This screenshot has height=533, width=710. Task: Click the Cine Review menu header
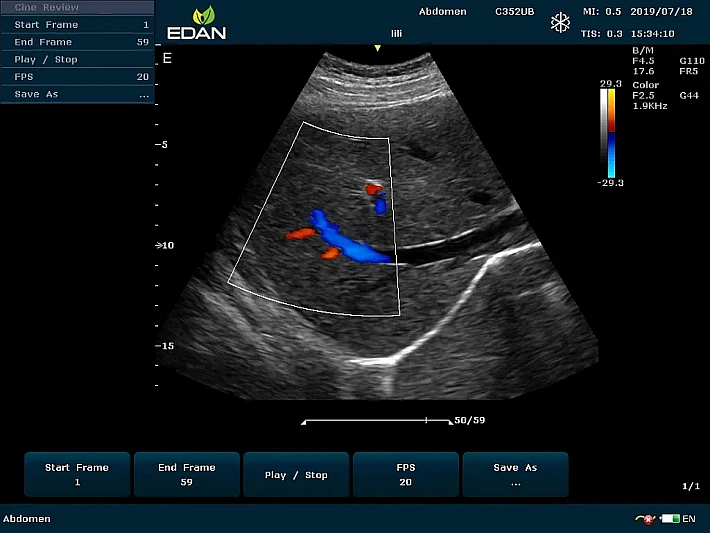coord(77,7)
